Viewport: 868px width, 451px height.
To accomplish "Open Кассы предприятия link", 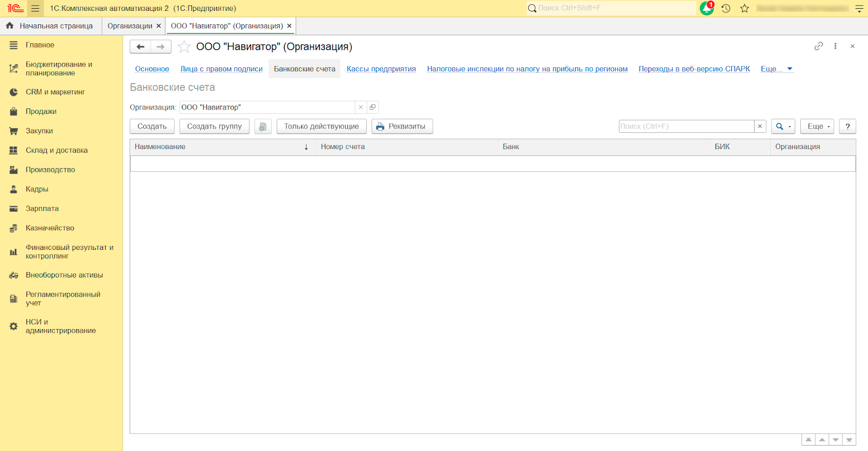I will 381,69.
